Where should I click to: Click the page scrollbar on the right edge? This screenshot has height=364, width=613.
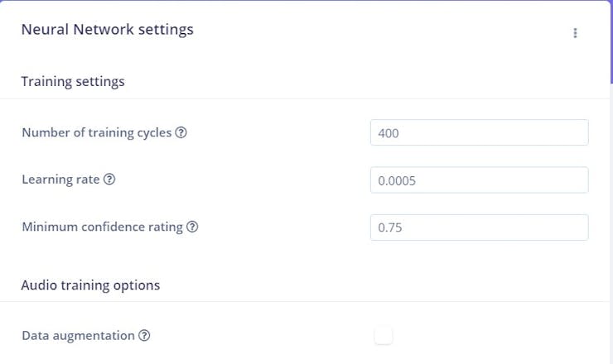611,41
